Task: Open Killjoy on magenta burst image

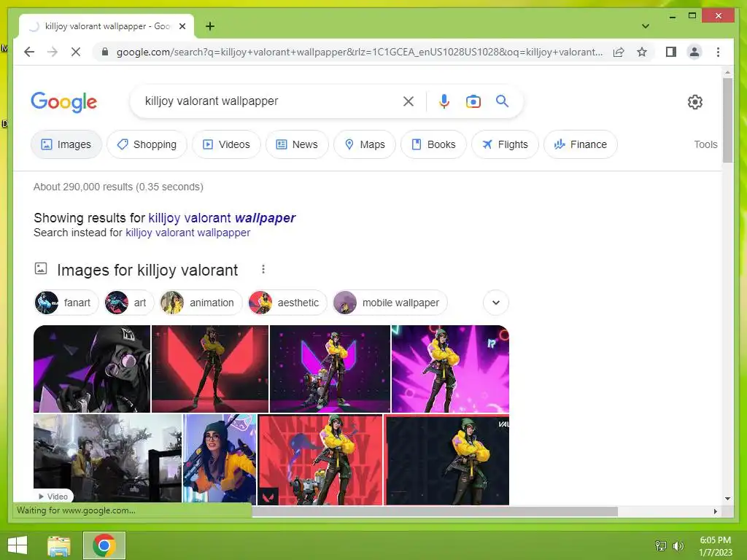Action: (450, 368)
